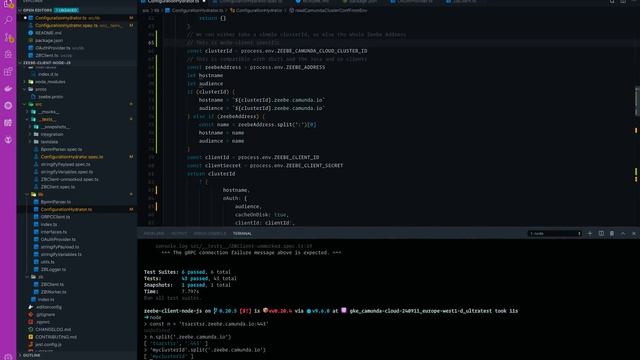Open CHANGELOG.md file
Viewport: 640px width, 360px height.
pyautogui.click(x=53, y=329)
